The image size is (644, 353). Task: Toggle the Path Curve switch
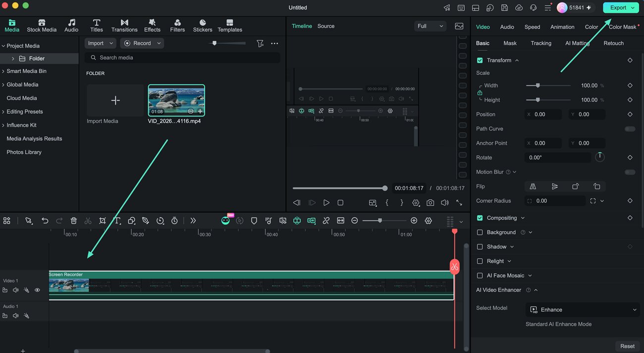[630, 129]
